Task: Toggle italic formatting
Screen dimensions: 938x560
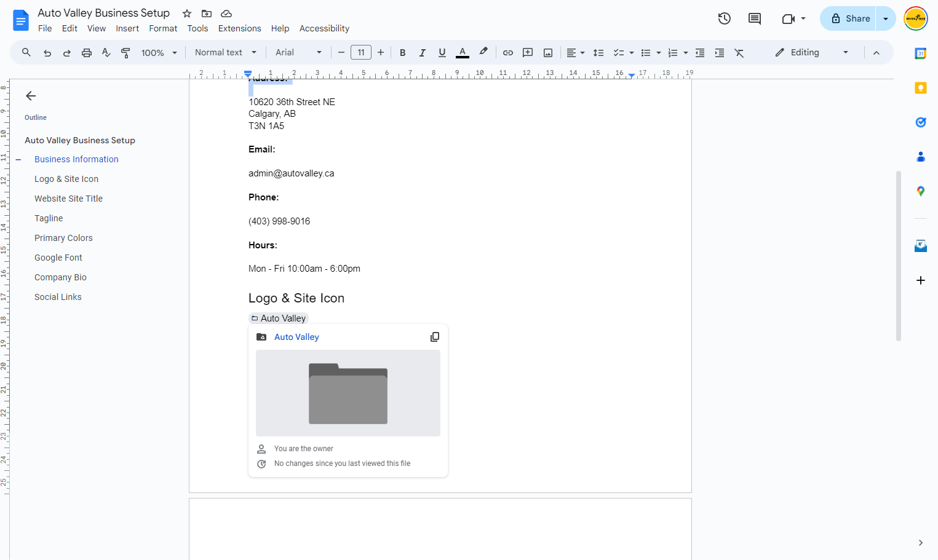Action: coord(423,53)
